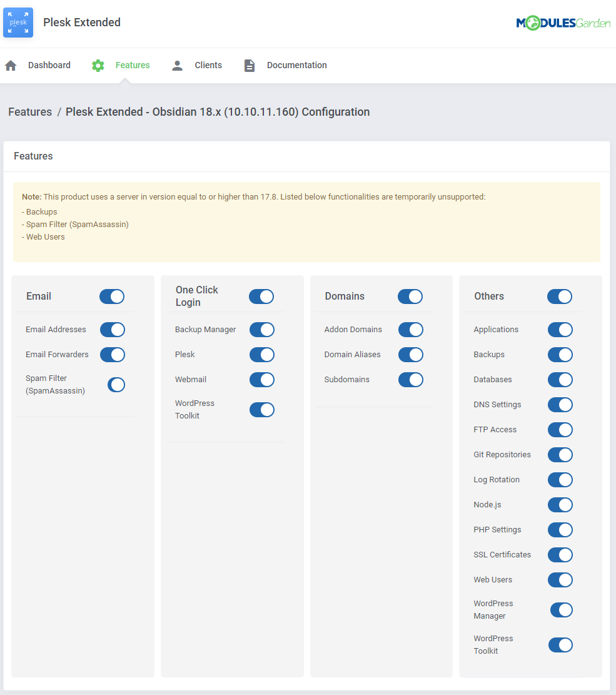Toggle the Plesk one-click login switch
Screen dimensions: 616x695
point(262,355)
